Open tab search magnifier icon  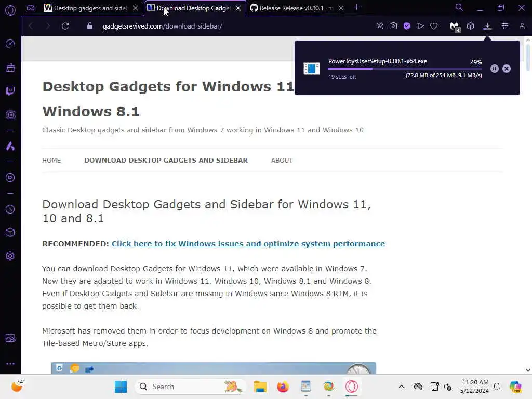click(459, 7)
